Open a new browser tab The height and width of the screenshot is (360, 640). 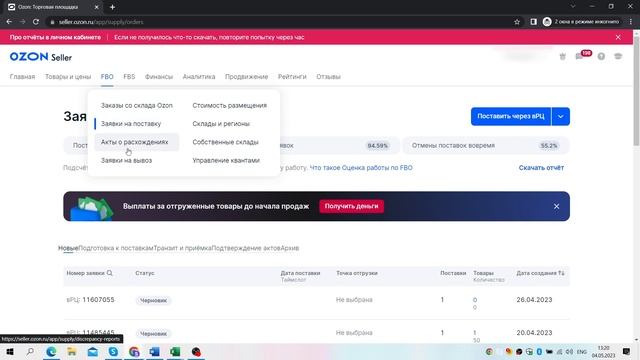112,7
